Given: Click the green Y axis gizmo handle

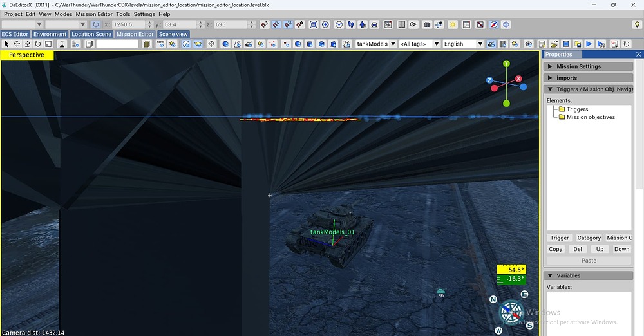Looking at the screenshot, I should pos(506,64).
